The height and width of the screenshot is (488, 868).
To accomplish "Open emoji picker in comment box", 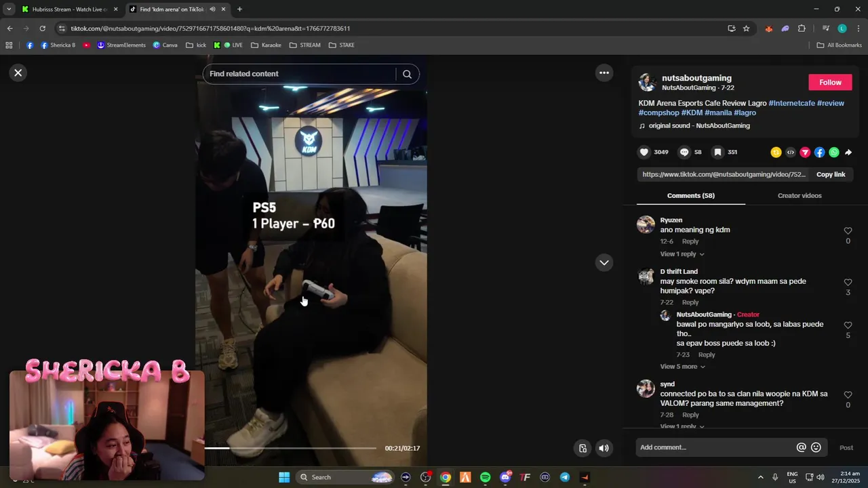I will 816,447.
